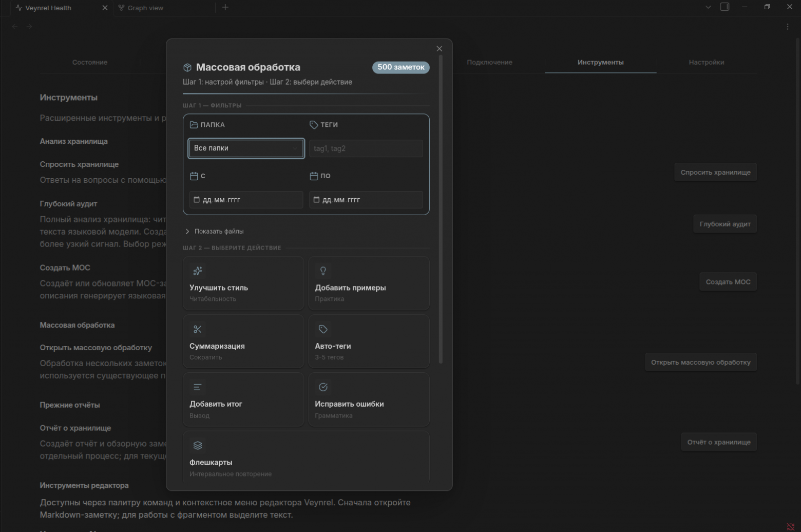Screen dimensions: 801x532
Task: Click the lightbulb icon on Добавить примеры
Action: [323, 271]
